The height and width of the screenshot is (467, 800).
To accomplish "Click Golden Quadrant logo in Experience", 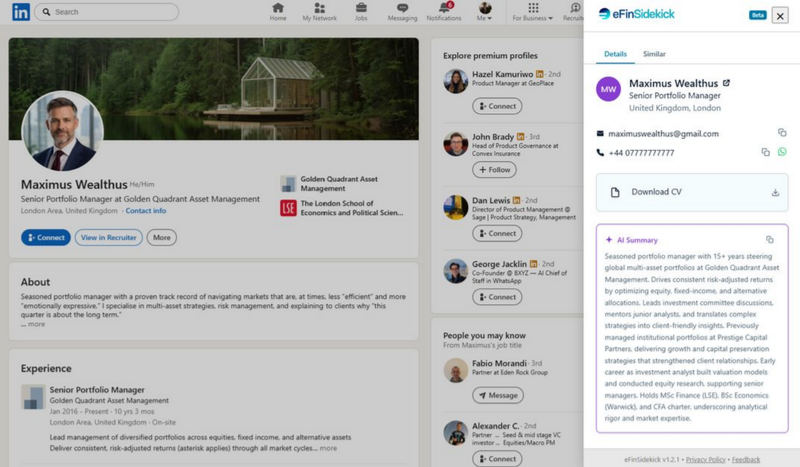I will 33,398.
